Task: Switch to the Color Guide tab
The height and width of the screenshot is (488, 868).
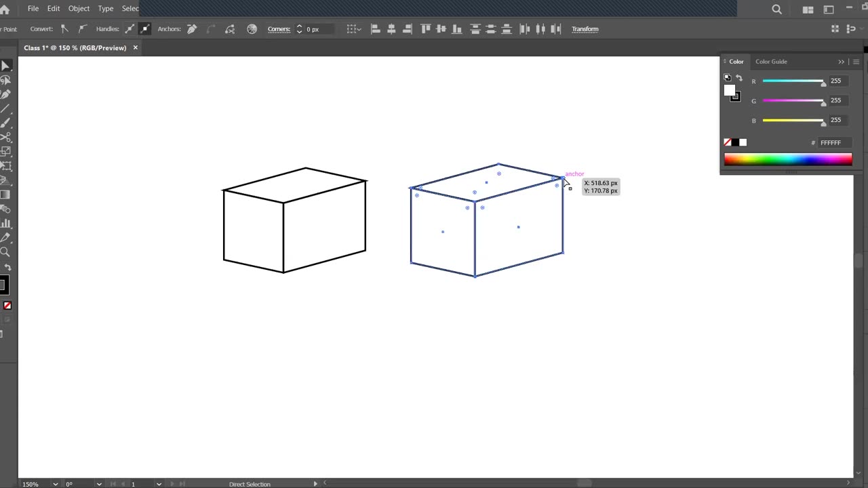Action: click(x=771, y=62)
